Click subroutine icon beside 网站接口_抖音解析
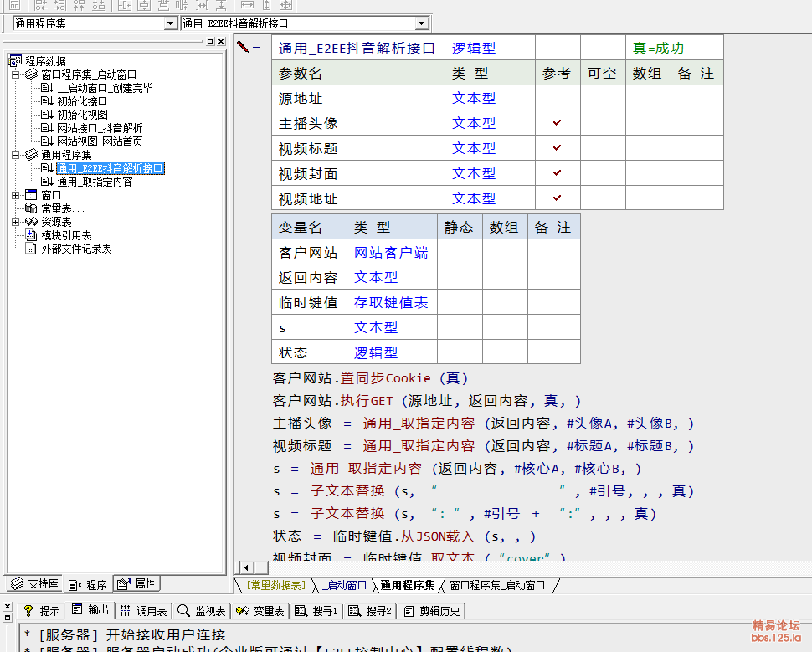Image resolution: width=812 pixels, height=652 pixels. [x=47, y=128]
